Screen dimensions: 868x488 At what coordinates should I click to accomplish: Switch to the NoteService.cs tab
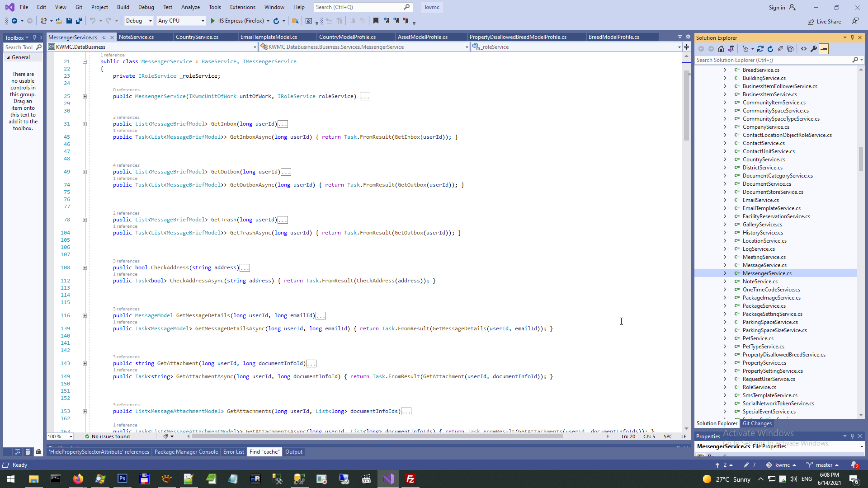pos(136,37)
